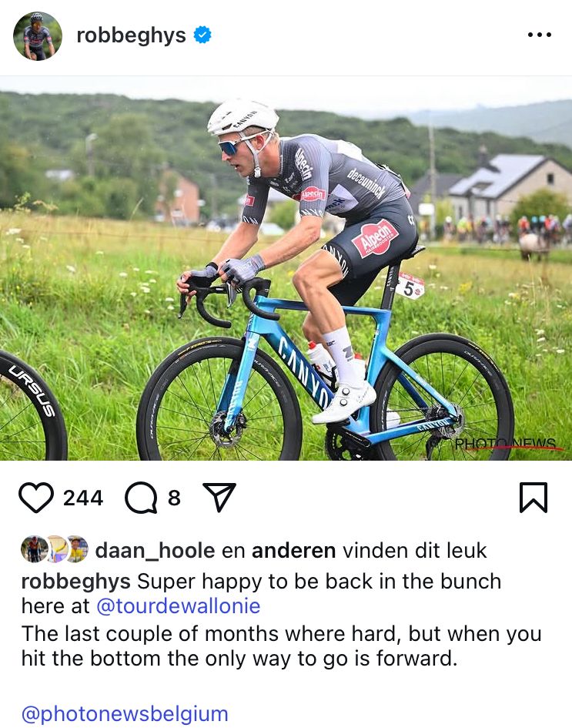Save post using bookmark icon
The height and width of the screenshot is (728, 572).
[534, 498]
